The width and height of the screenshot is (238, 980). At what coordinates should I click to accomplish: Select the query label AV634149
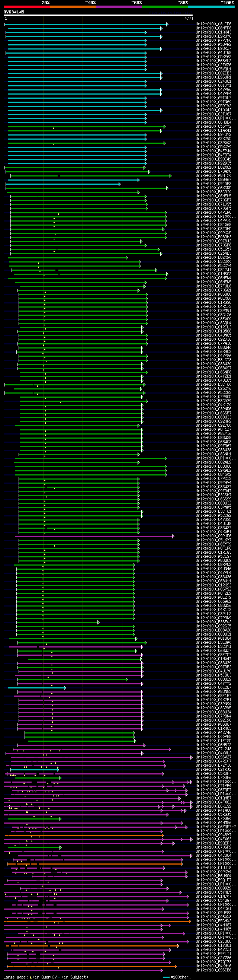(14, 12)
